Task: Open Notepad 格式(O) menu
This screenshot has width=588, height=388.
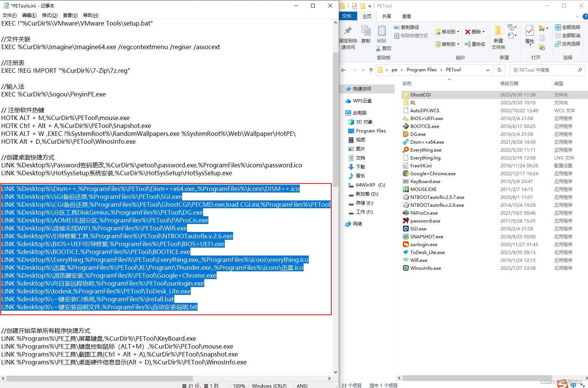Action: [x=49, y=15]
